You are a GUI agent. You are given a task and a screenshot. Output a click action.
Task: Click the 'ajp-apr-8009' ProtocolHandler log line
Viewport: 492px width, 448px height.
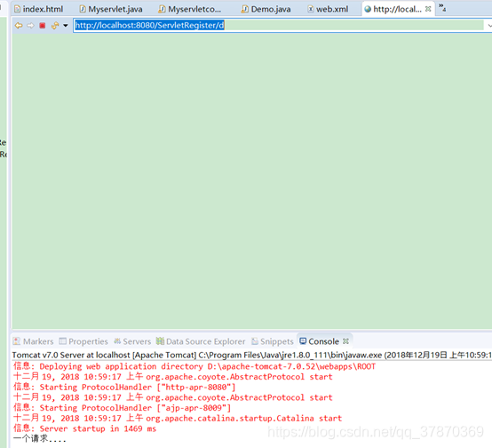pyautogui.click(x=122, y=408)
